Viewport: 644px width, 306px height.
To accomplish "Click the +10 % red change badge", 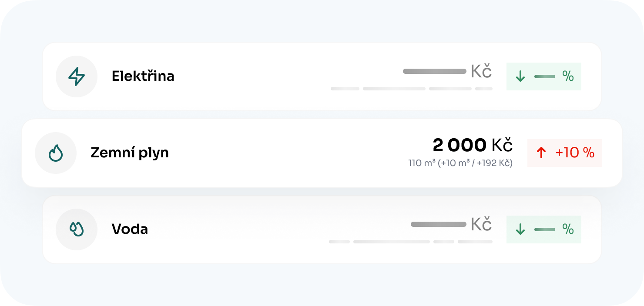I will pos(565,153).
